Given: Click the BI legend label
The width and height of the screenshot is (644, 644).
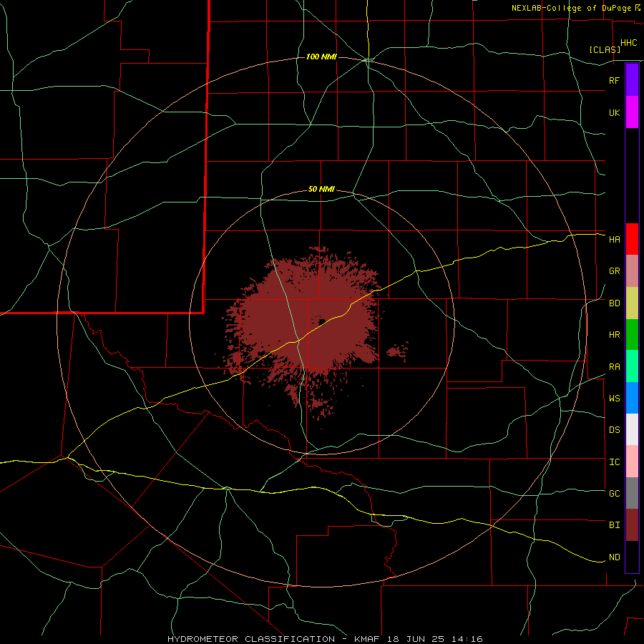Looking at the screenshot, I should (614, 525).
